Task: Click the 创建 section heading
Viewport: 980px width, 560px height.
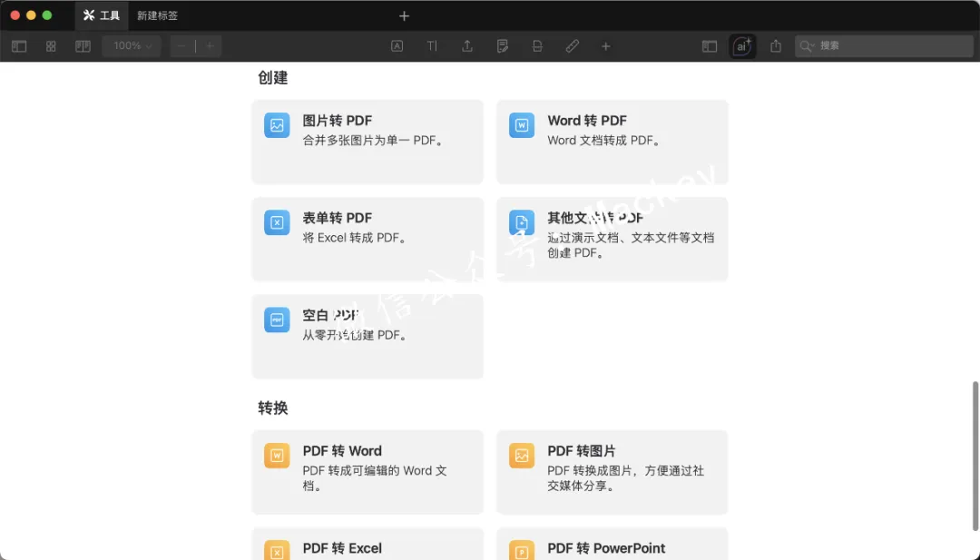Action: pyautogui.click(x=272, y=77)
